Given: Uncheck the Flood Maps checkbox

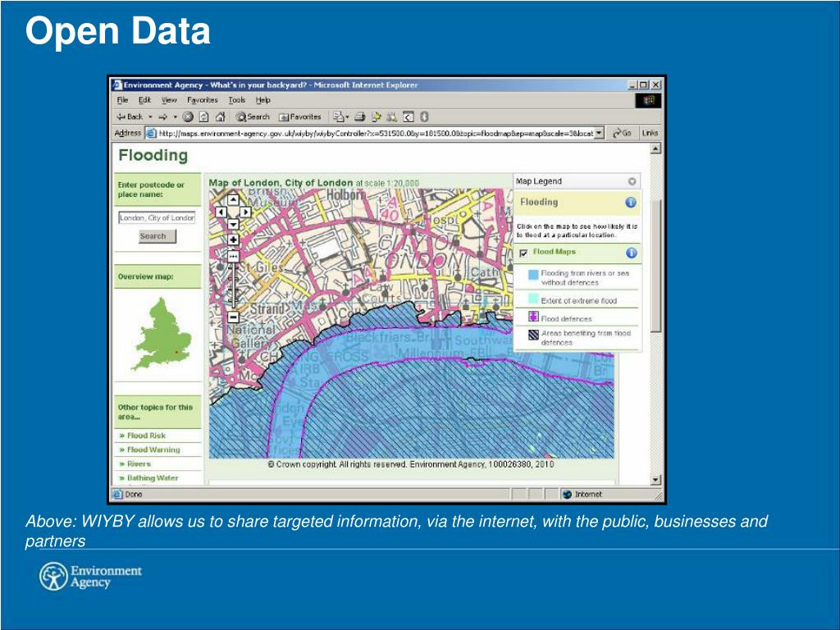Looking at the screenshot, I should pos(523,253).
